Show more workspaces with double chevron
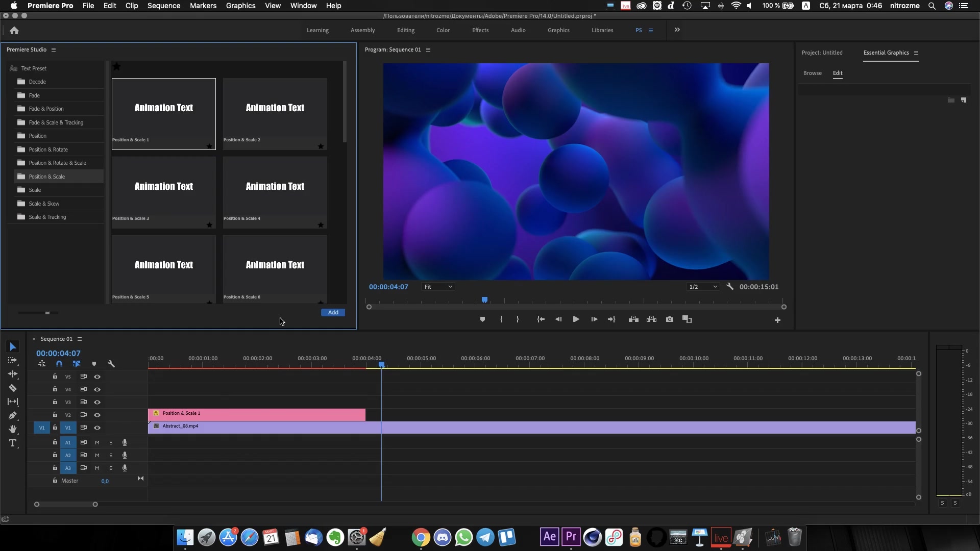This screenshot has height=551, width=980. tap(677, 30)
